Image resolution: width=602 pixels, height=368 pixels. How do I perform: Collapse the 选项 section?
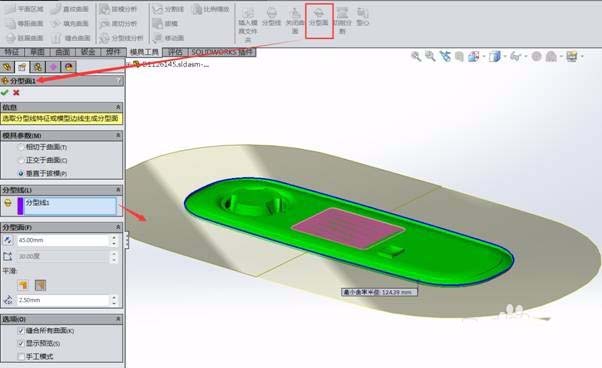118,319
